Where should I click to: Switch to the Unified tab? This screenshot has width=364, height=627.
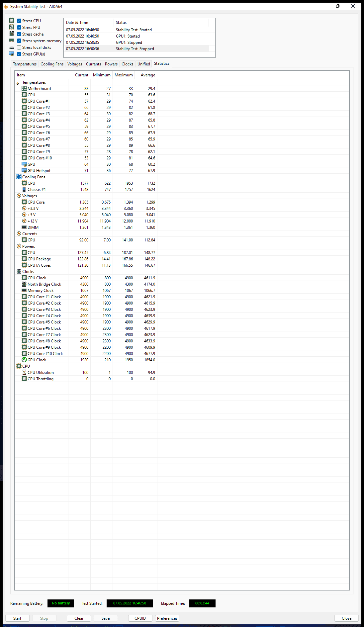144,64
